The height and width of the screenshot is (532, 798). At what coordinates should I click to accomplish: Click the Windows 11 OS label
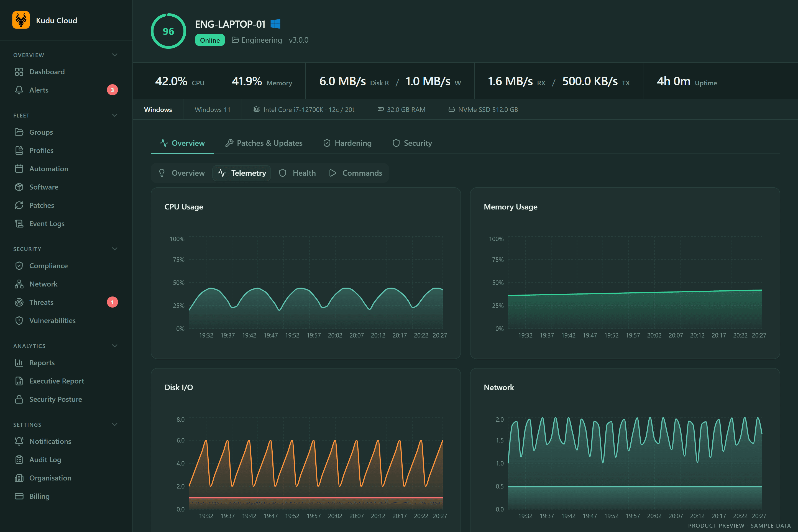(213, 110)
